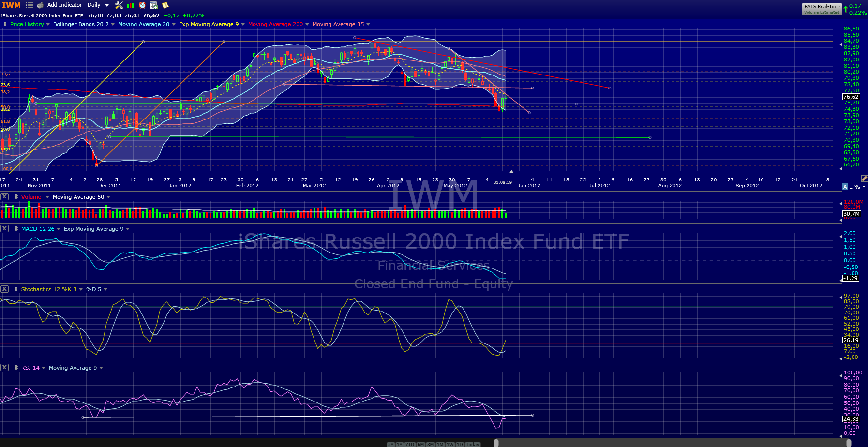Expand the Bollinger Bands 20 2 dropdown
Viewport: 868px width, 447px height.
113,24
